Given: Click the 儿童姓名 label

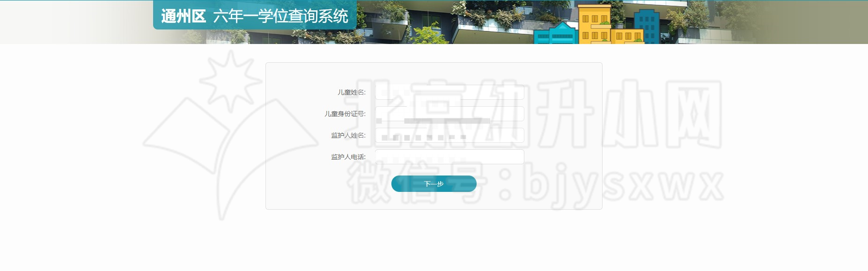Looking at the screenshot, I should 351,92.
